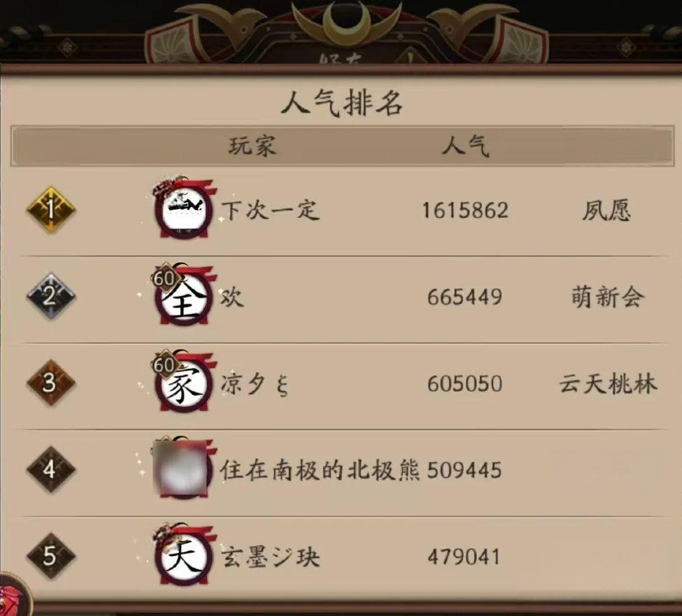Tap the rank 4 diamond badge
Screen dimensions: 682x616
(x=51, y=469)
